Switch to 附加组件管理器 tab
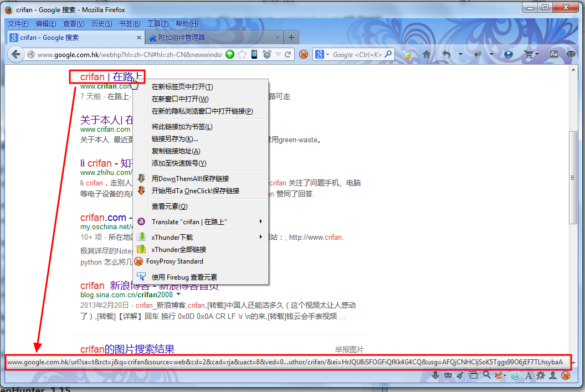This screenshot has width=585, height=392. [214, 38]
